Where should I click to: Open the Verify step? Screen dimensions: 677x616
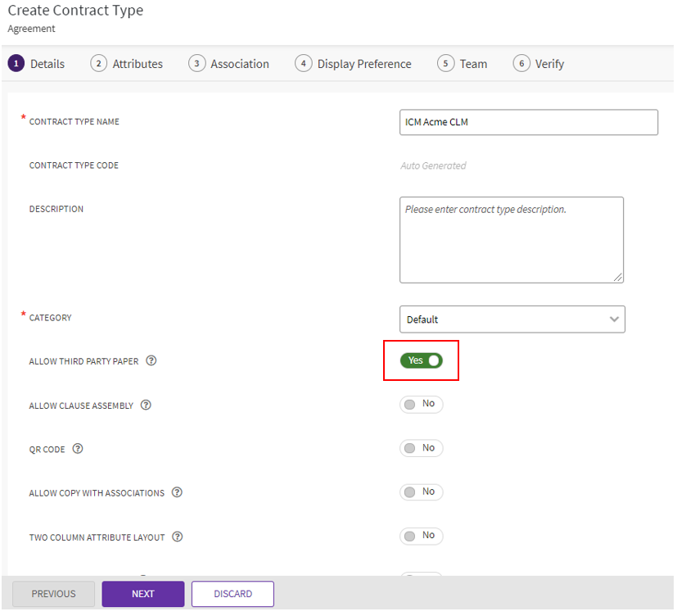[539, 64]
